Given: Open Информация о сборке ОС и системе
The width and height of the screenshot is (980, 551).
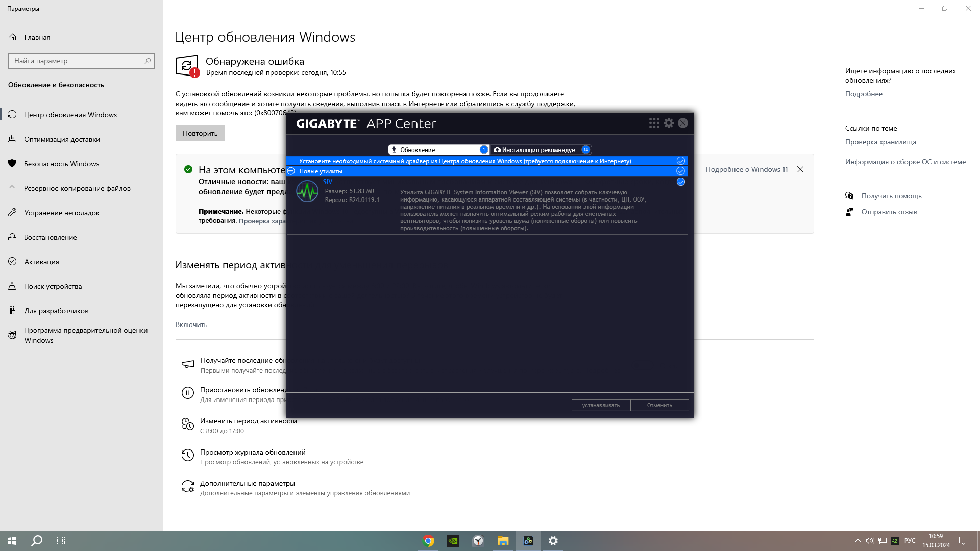Looking at the screenshot, I should (905, 162).
